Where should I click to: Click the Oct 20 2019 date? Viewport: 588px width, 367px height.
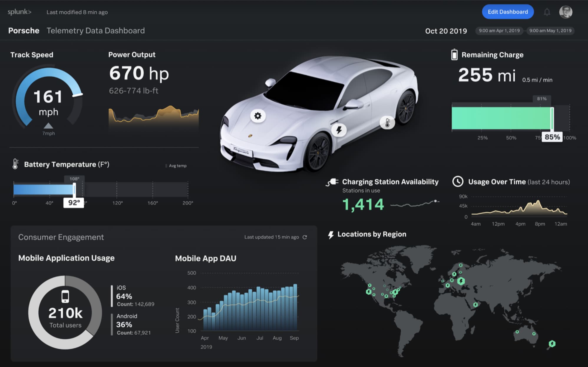click(446, 31)
